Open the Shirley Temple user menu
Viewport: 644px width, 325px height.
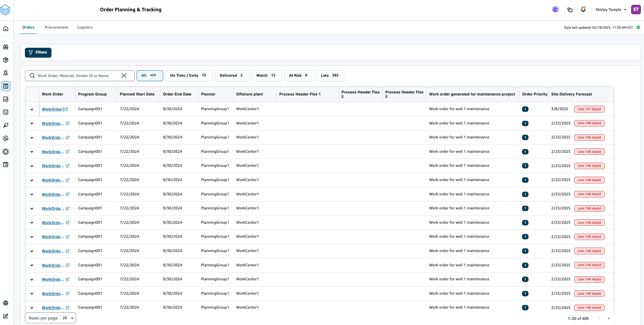click(611, 10)
